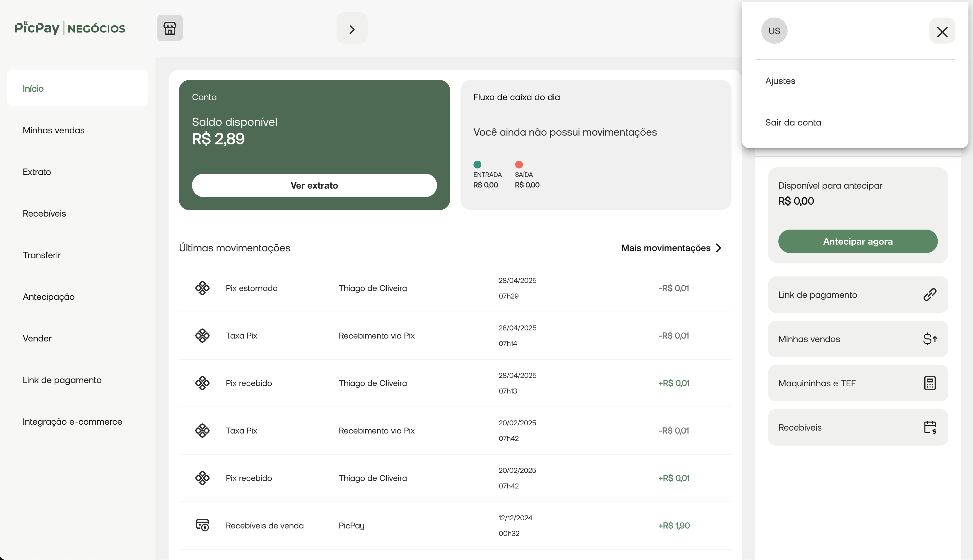Open Transferir from left navigation
The image size is (973, 560).
[42, 255]
